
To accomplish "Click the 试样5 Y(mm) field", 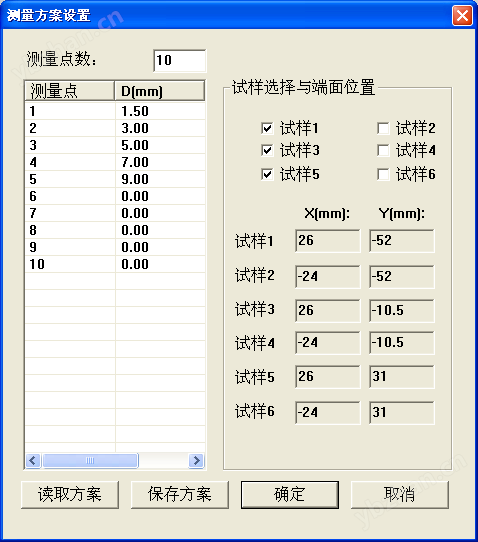I will [x=402, y=376].
